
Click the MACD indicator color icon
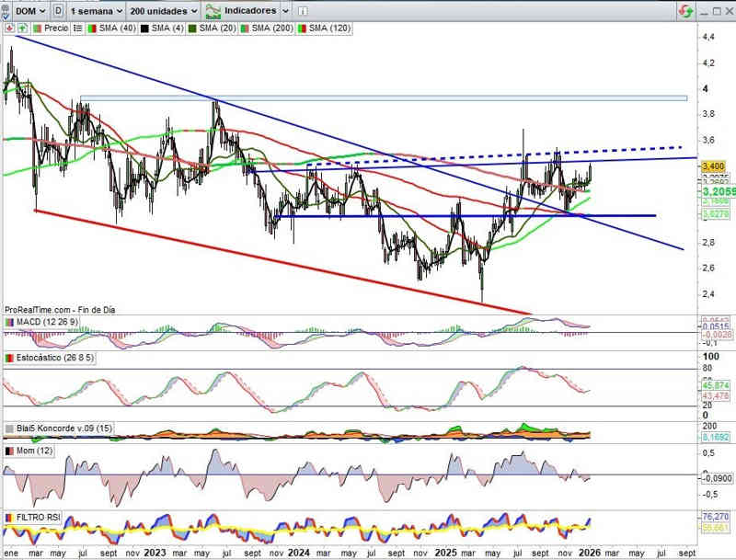point(10,321)
